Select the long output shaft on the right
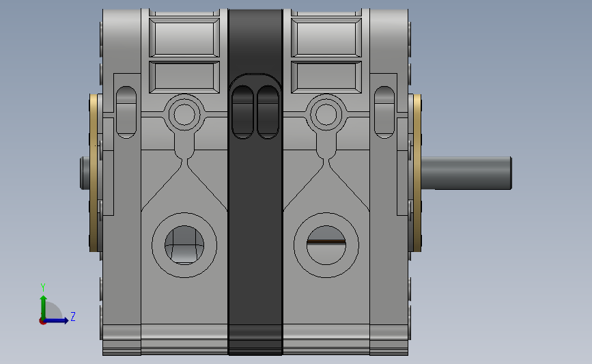The image size is (592, 364). pyautogui.click(x=466, y=173)
